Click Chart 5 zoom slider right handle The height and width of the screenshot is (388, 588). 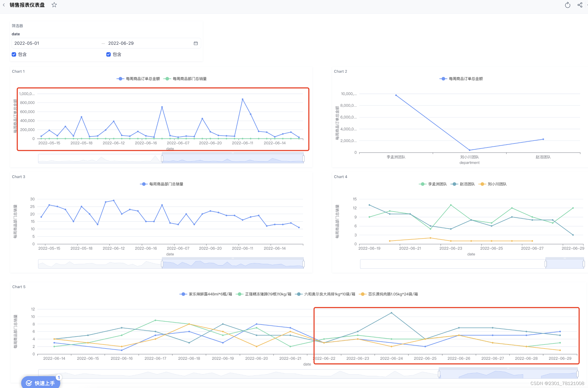[x=577, y=374]
